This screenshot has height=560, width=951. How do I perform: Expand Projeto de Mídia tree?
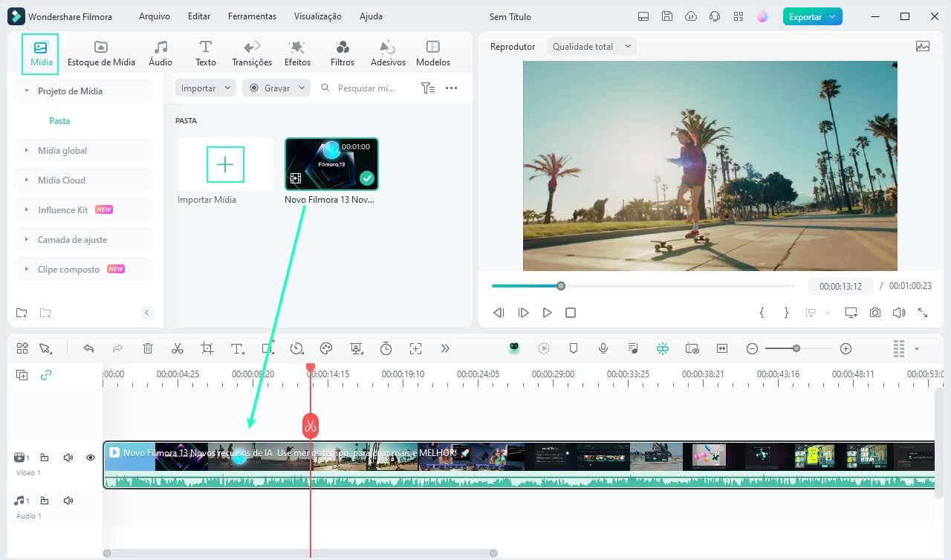83,91
